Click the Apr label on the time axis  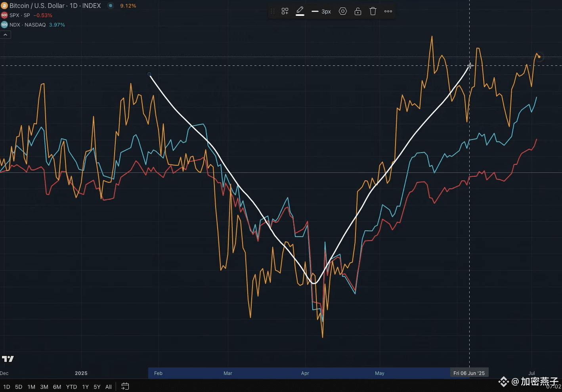[x=305, y=373]
